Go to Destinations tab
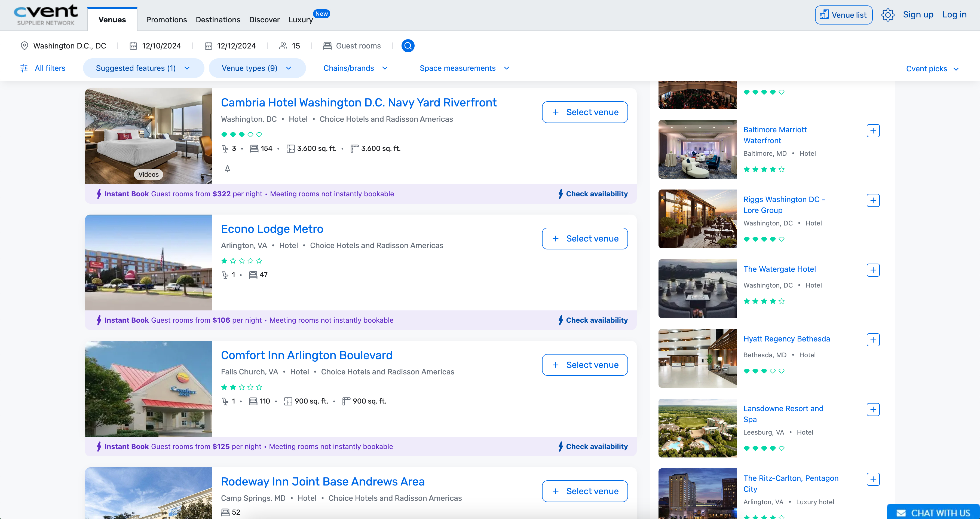980x519 pixels. coord(218,19)
